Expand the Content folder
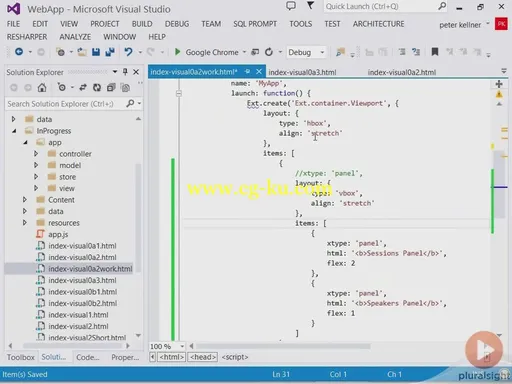Viewport: 512px width, 384px height. [x=25, y=200]
